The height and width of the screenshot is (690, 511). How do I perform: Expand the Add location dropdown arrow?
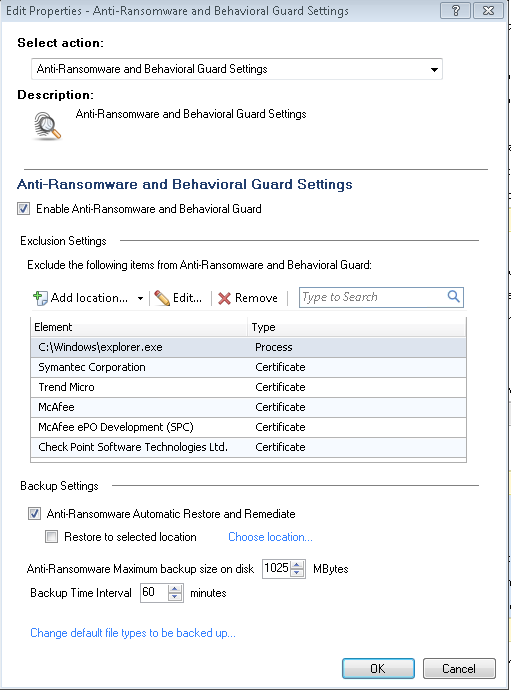pos(140,298)
